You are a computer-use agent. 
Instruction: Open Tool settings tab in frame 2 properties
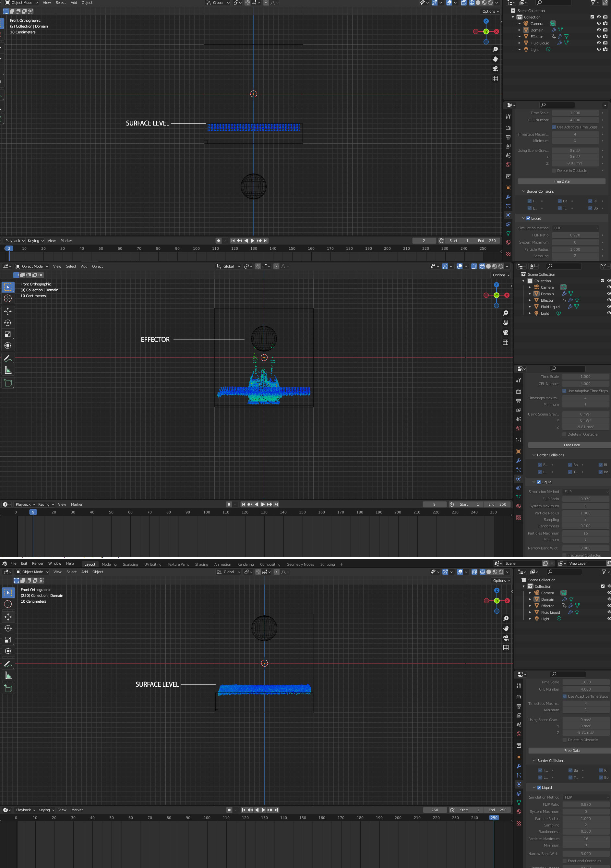508,116
